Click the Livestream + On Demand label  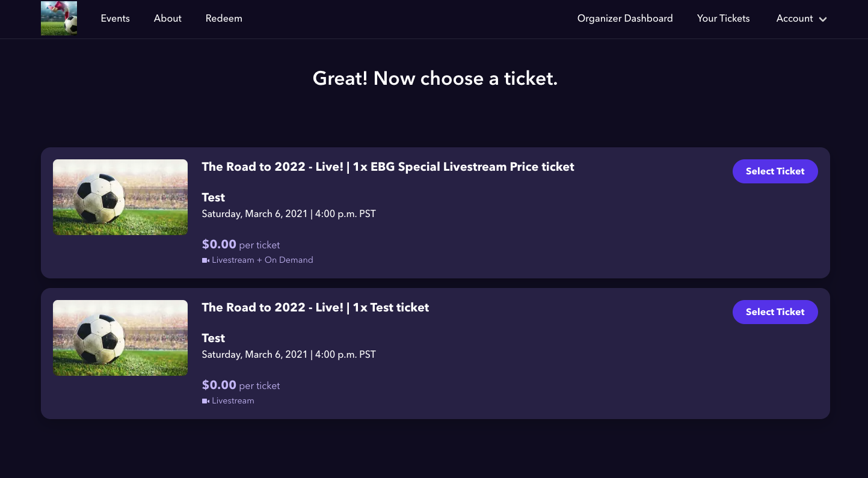262,260
